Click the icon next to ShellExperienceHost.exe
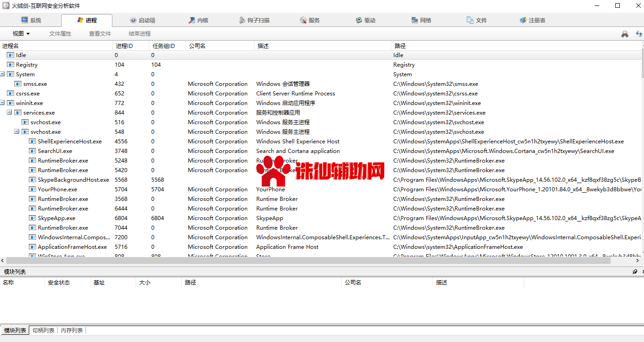This screenshot has width=644, height=342. click(x=32, y=141)
